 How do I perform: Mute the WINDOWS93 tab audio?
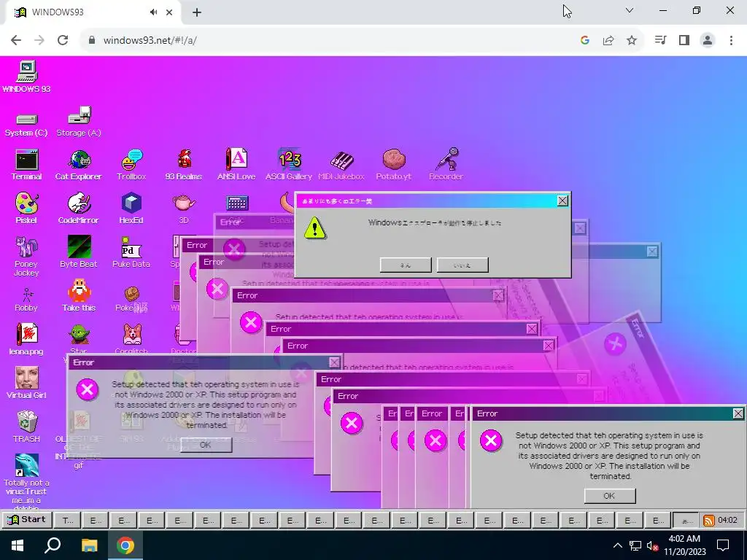pyautogui.click(x=154, y=12)
